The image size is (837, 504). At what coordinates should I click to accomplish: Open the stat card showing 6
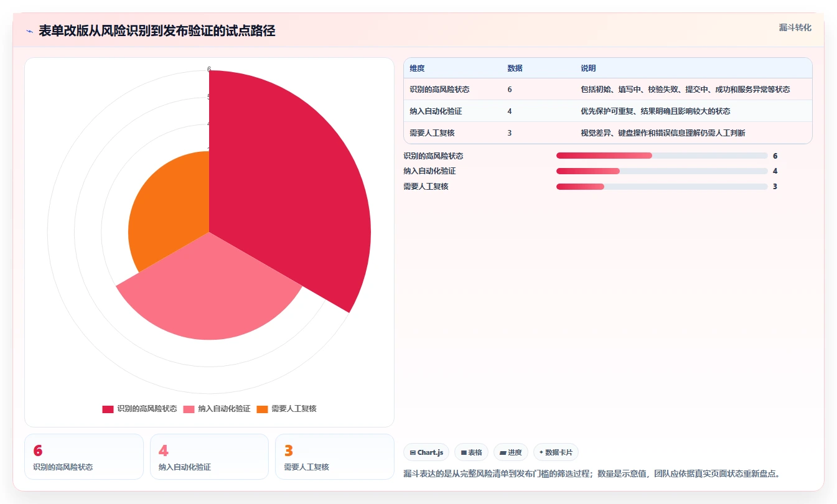[84, 457]
